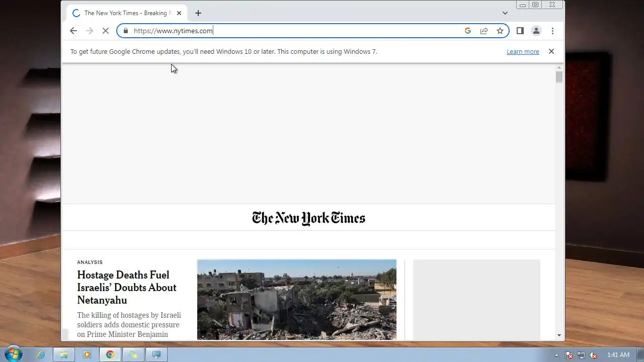Image resolution: width=644 pixels, height=362 pixels.
Task: Open Windows Media Player from taskbar
Action: pyautogui.click(x=87, y=354)
